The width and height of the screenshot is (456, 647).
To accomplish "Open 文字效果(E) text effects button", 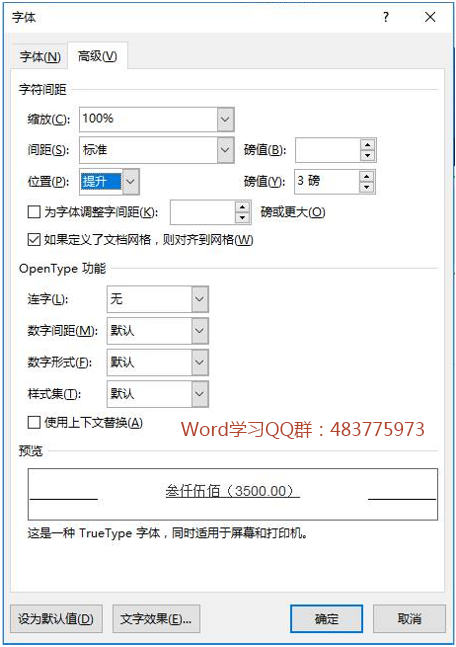I will [156, 619].
